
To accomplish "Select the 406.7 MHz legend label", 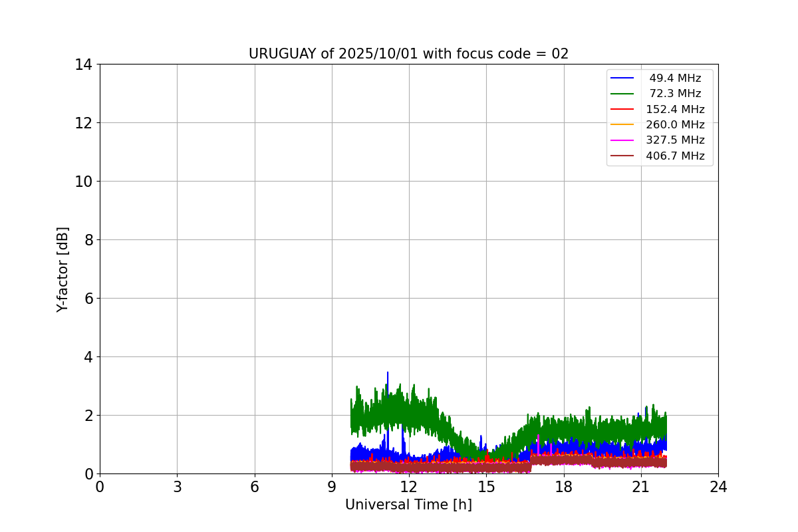I will tap(675, 156).
